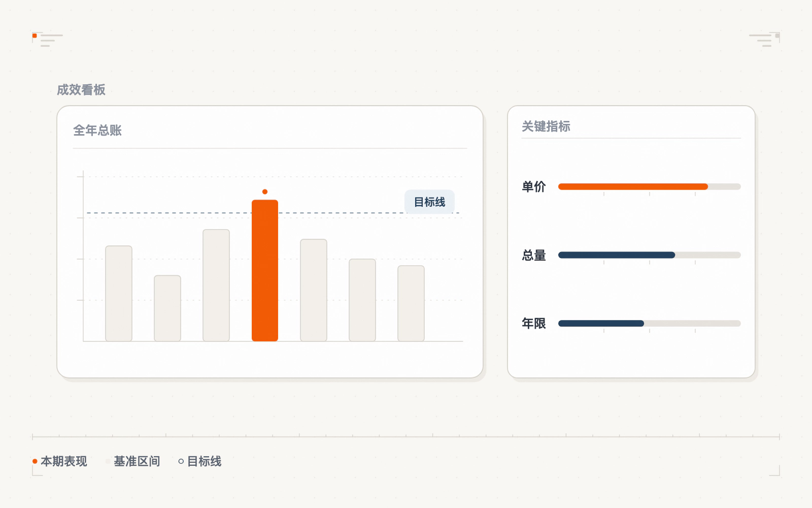Click the shortest grey bar, second in chart

[167, 308]
